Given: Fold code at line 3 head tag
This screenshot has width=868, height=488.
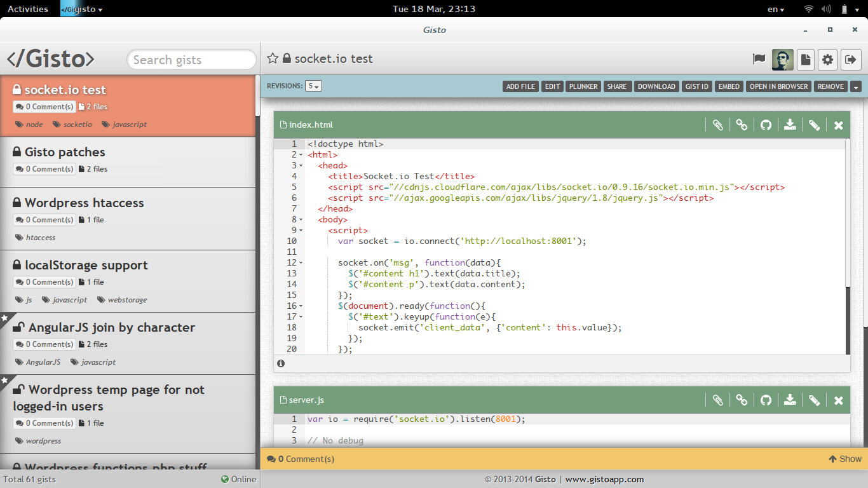Looking at the screenshot, I should 301,166.
